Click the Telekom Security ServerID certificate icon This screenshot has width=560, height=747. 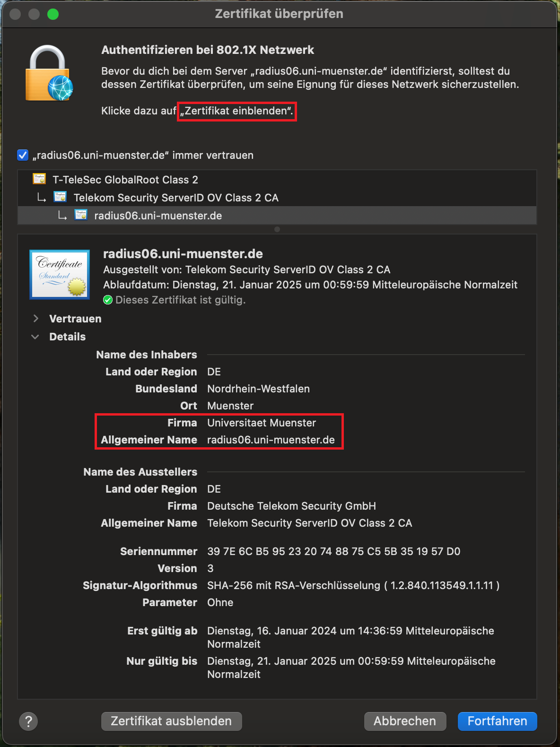click(x=60, y=197)
